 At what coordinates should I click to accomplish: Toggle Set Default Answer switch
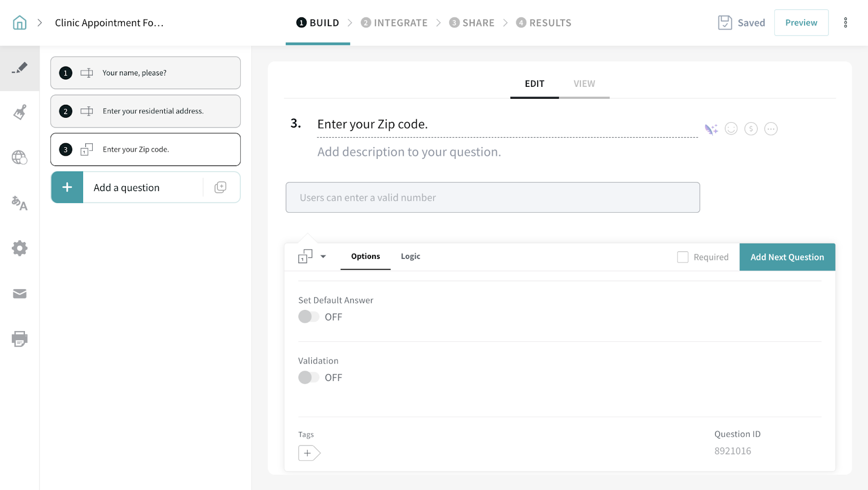tap(309, 317)
